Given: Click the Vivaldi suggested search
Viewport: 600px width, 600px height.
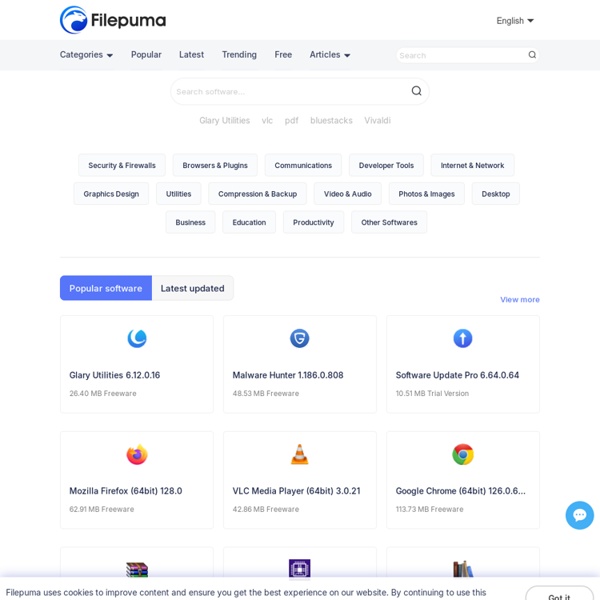Looking at the screenshot, I should tap(377, 121).
